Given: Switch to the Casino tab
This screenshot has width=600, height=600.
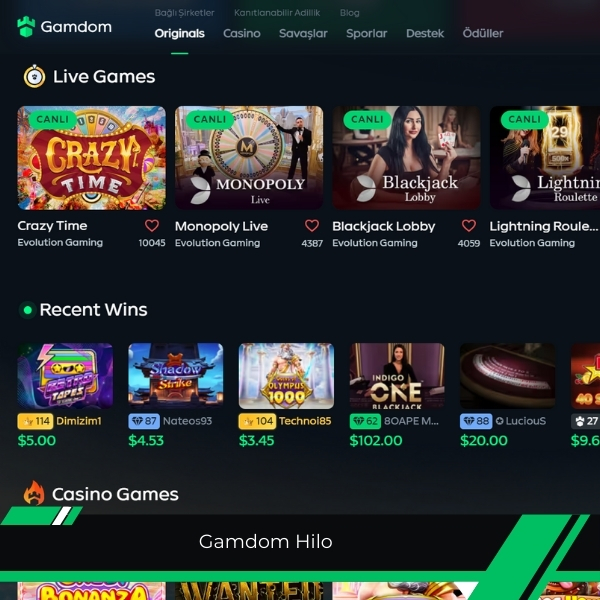Looking at the screenshot, I should tap(242, 34).
